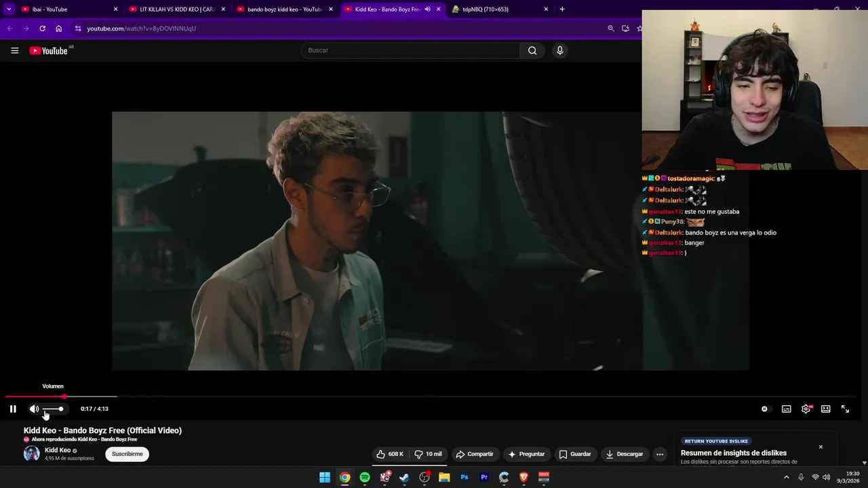Open a new browser tab
Viewport: 868px width, 488px height.
[x=561, y=9]
